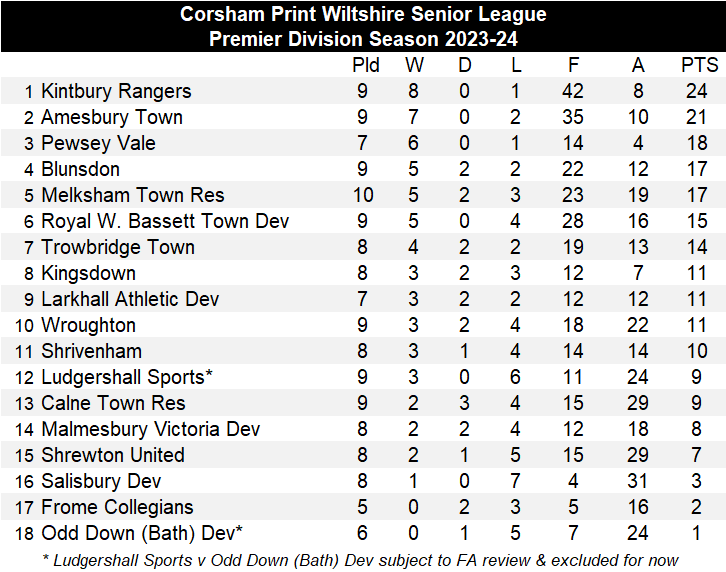Click on Melksham Town Res

tap(133, 195)
